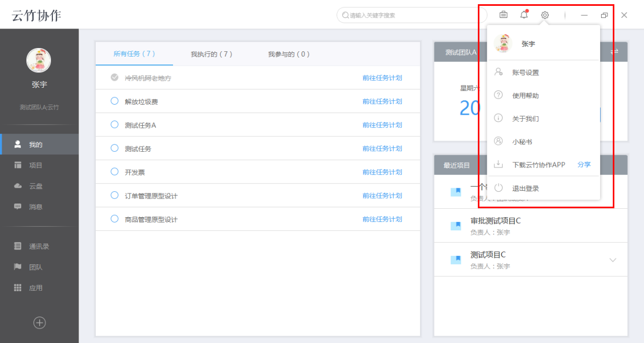644x343 pixels.
Task: Switch to the 我执行的 tab
Action: pyautogui.click(x=211, y=54)
